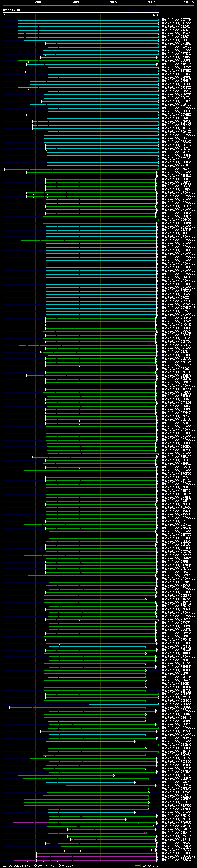Viewport: 197px width, 868px height.
Task: Select hit label UniRef100_Q8L4J8
Action: coord(177,139)
